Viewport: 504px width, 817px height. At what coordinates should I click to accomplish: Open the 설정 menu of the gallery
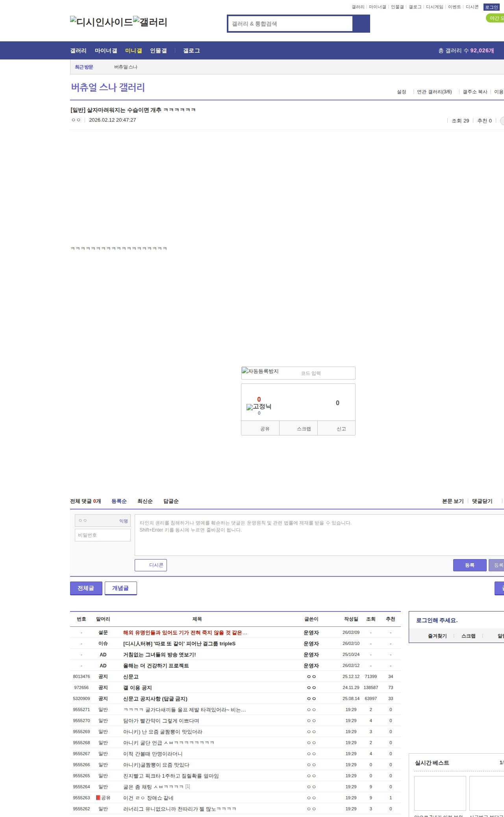[x=401, y=92]
